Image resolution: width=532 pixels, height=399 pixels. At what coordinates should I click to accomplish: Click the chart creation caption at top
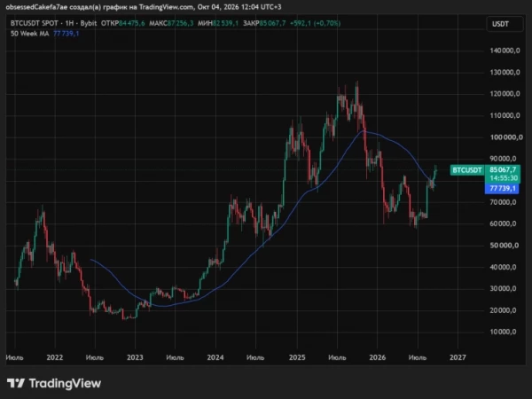click(144, 7)
